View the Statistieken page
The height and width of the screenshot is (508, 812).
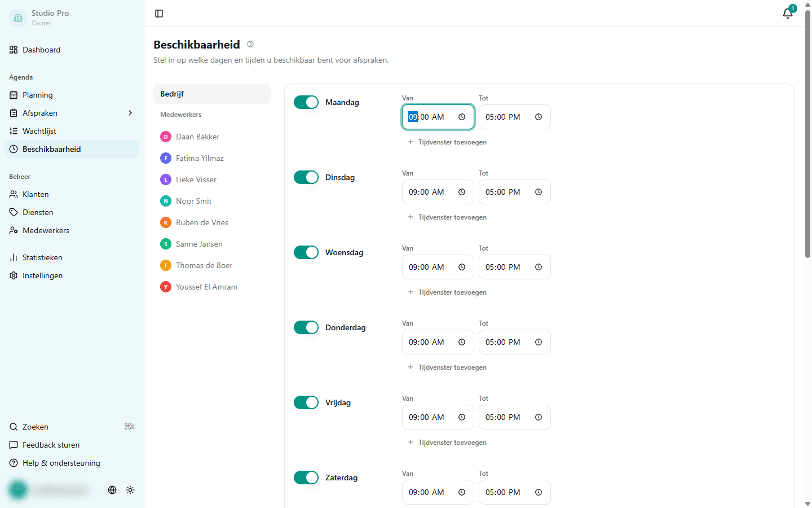pyautogui.click(x=72, y=257)
